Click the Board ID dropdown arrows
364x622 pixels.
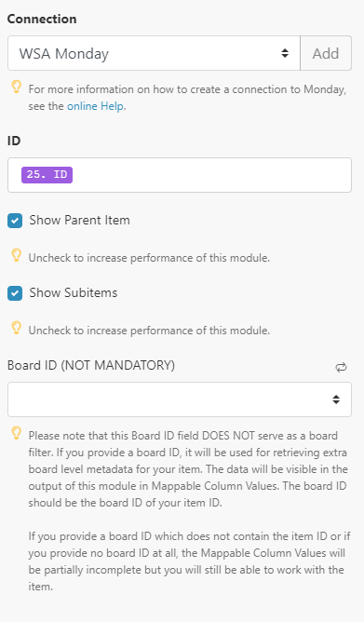(336, 399)
